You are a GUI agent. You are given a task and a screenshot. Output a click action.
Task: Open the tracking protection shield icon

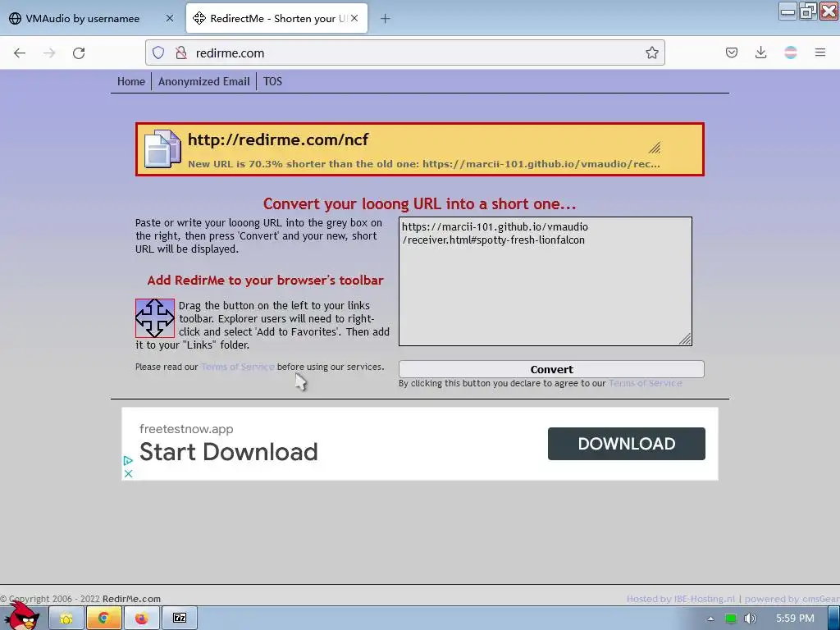(x=158, y=52)
